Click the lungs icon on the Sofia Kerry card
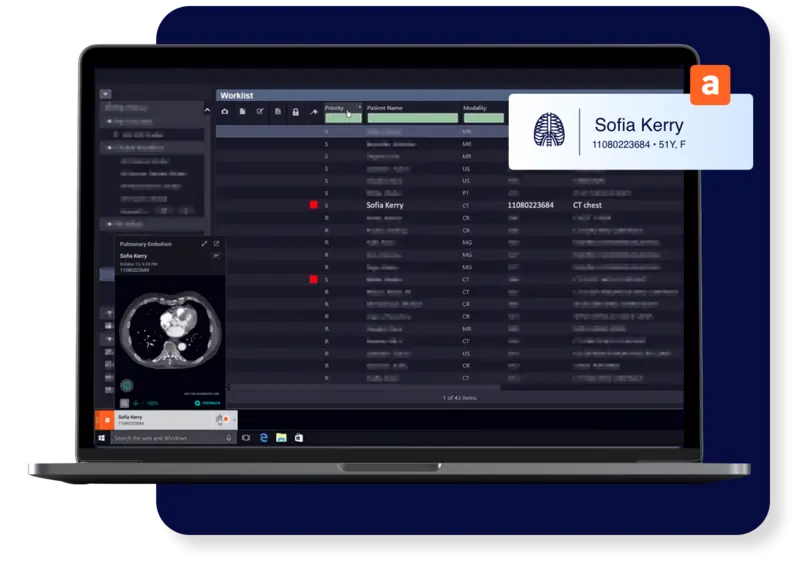This screenshot has height=565, width=800. point(549,130)
